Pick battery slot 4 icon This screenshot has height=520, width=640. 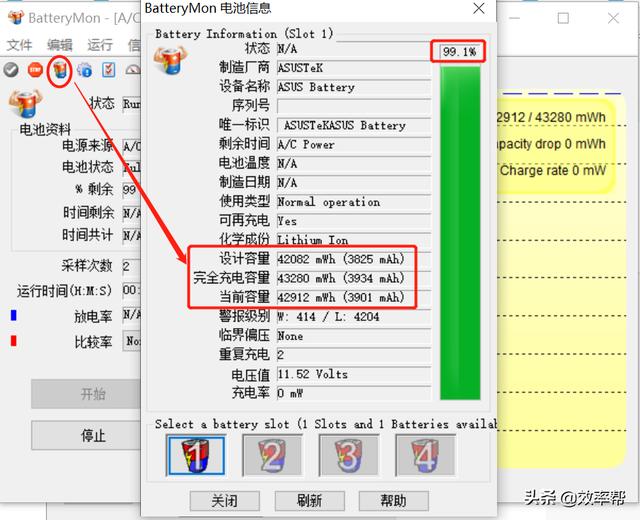point(425,456)
